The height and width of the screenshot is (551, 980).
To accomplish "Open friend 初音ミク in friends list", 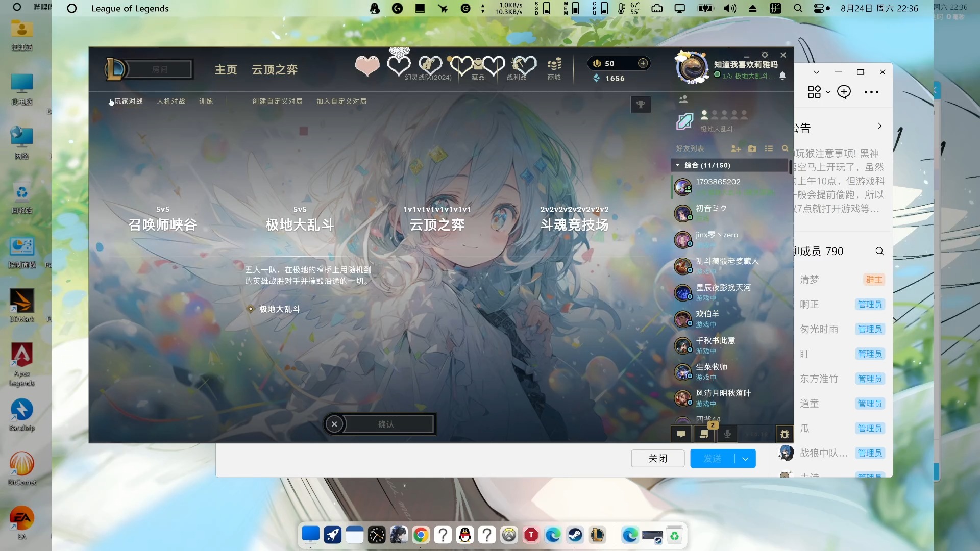I will pos(730,213).
